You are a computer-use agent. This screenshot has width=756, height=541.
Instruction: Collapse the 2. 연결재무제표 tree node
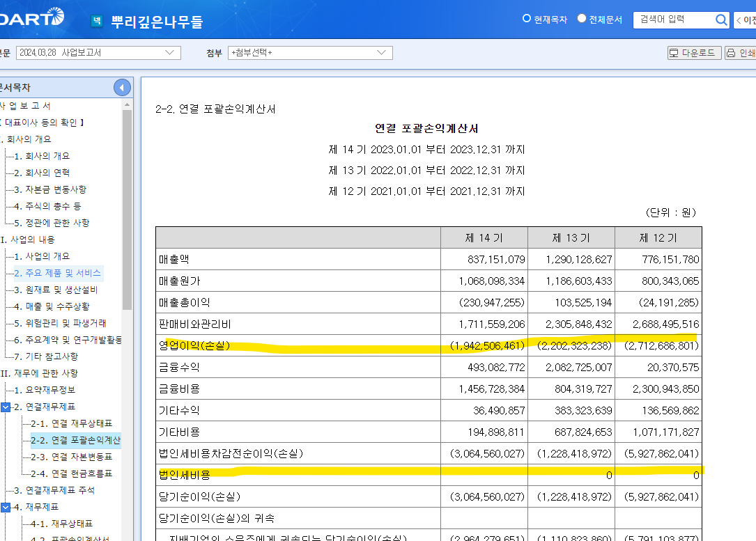[6, 407]
